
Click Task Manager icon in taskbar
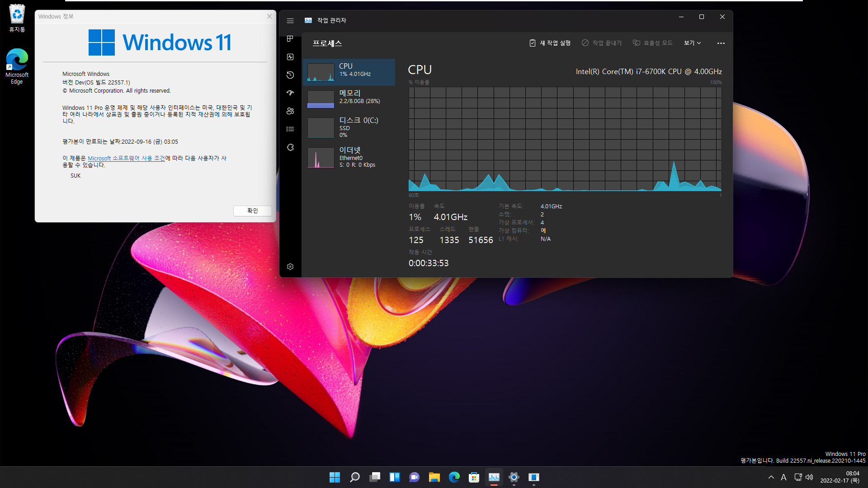(x=494, y=477)
